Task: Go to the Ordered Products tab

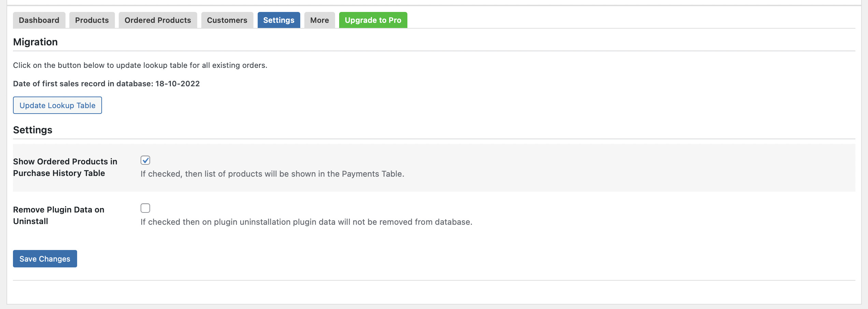Action: click(x=158, y=20)
